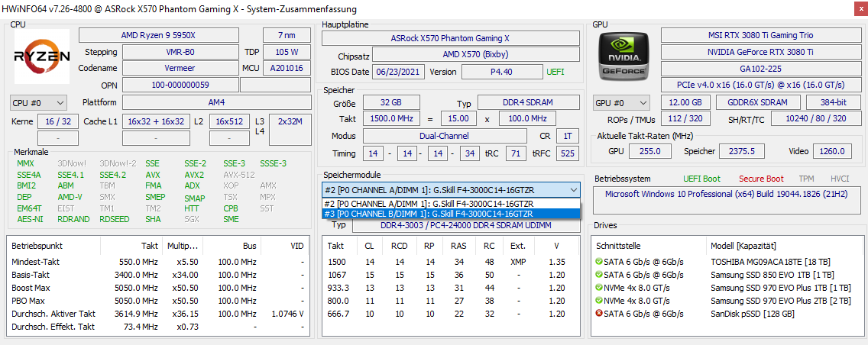Click the DDR4-3003 / PC4-24000 module type field
The width and height of the screenshot is (868, 345).
coord(465,225)
